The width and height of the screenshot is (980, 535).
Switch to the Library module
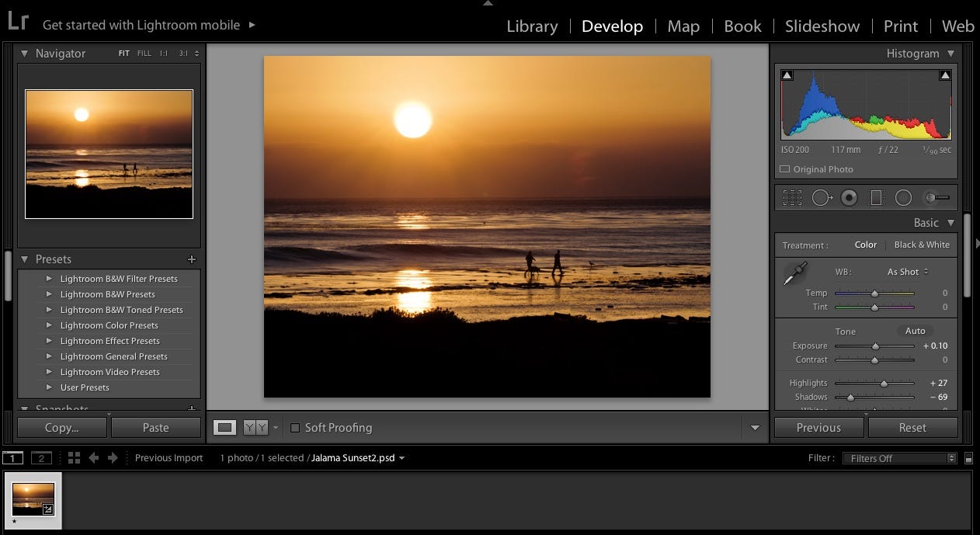pyautogui.click(x=532, y=26)
